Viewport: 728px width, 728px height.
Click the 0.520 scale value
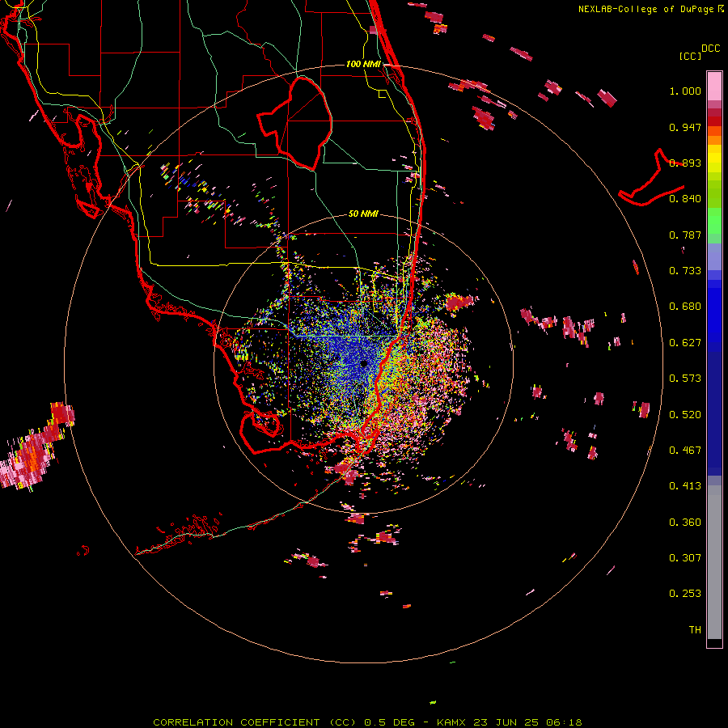click(685, 415)
